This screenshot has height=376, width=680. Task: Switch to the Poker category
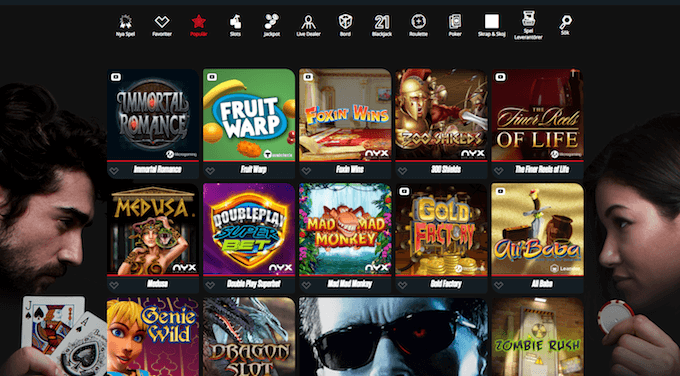pyautogui.click(x=455, y=26)
